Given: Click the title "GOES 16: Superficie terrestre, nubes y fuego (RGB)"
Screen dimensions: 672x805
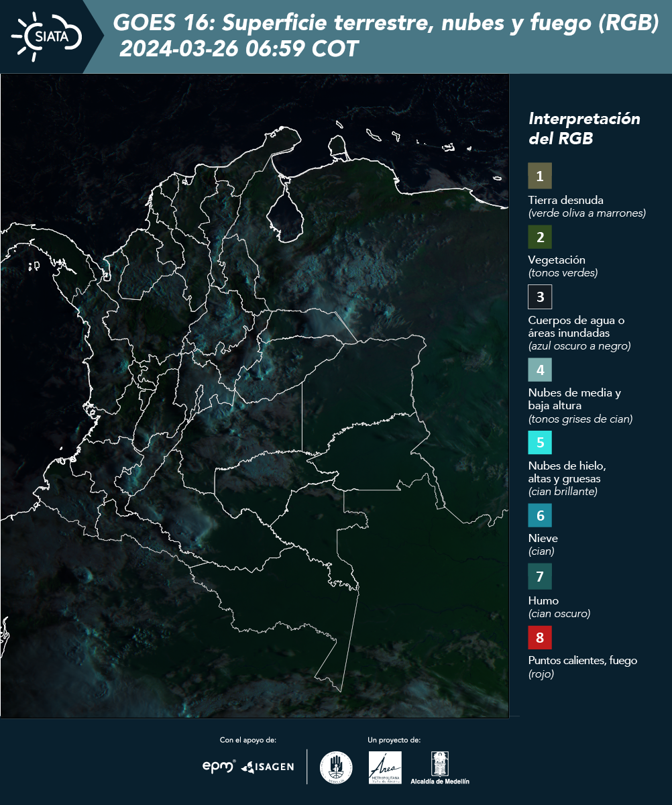Looking at the screenshot, I should coord(386,23).
